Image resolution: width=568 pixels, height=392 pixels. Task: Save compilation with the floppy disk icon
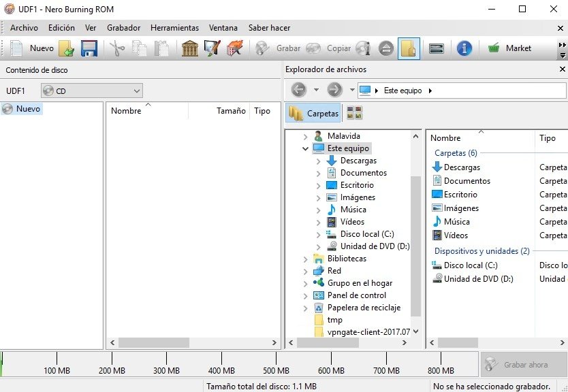click(89, 48)
